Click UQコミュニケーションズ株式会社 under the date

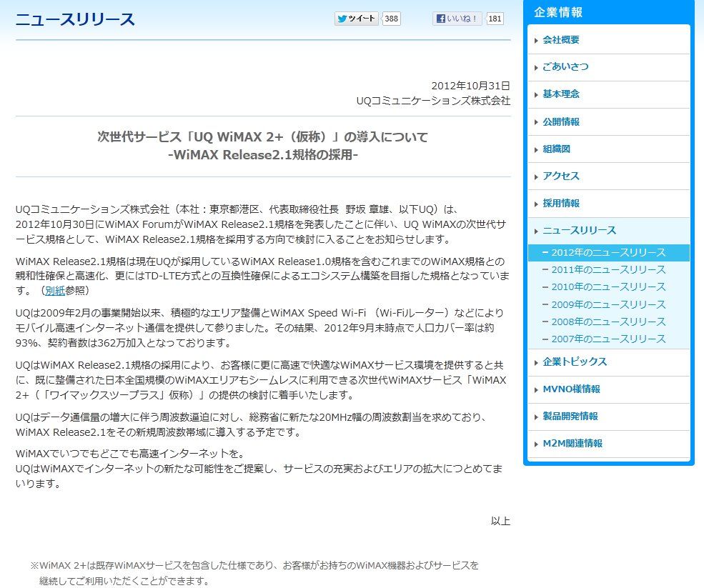(x=433, y=101)
